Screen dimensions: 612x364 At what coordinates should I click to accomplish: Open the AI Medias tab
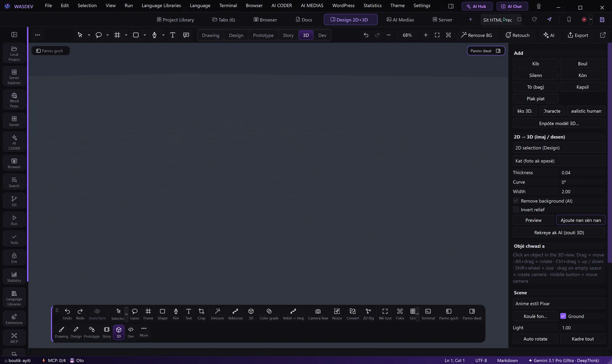tap(400, 20)
